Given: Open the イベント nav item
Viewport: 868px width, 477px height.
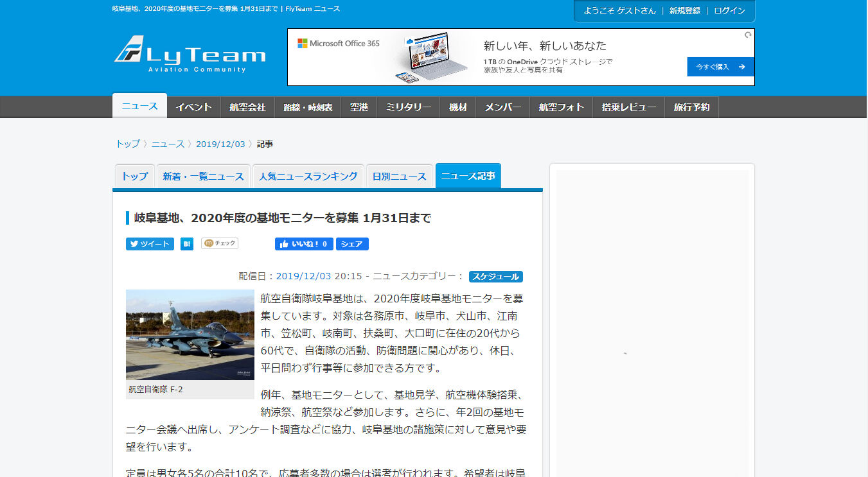Looking at the screenshot, I should click(193, 107).
